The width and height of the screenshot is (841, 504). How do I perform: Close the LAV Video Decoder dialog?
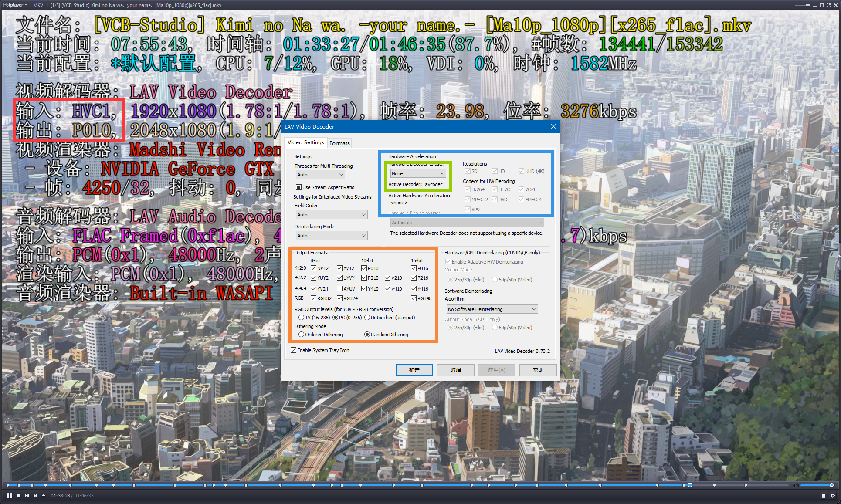pos(553,126)
